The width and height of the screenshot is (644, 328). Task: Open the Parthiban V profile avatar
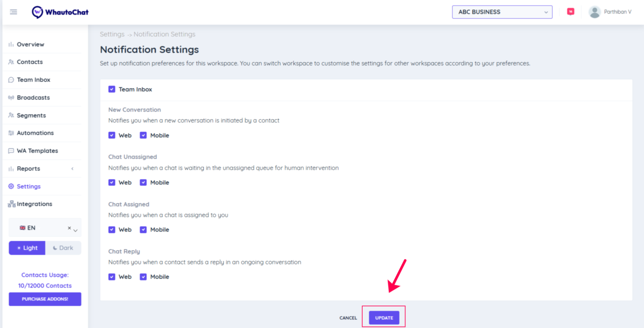[595, 11]
